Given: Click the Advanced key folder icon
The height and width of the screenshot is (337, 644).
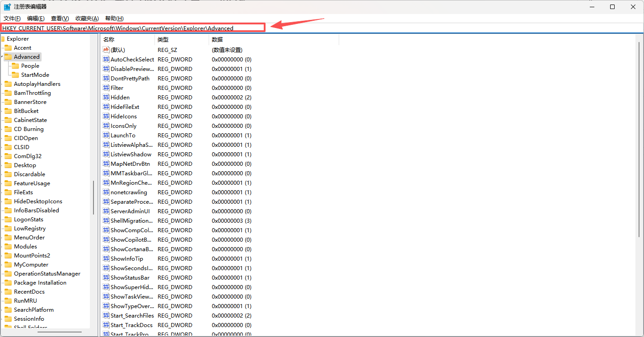Looking at the screenshot, I should (8, 57).
